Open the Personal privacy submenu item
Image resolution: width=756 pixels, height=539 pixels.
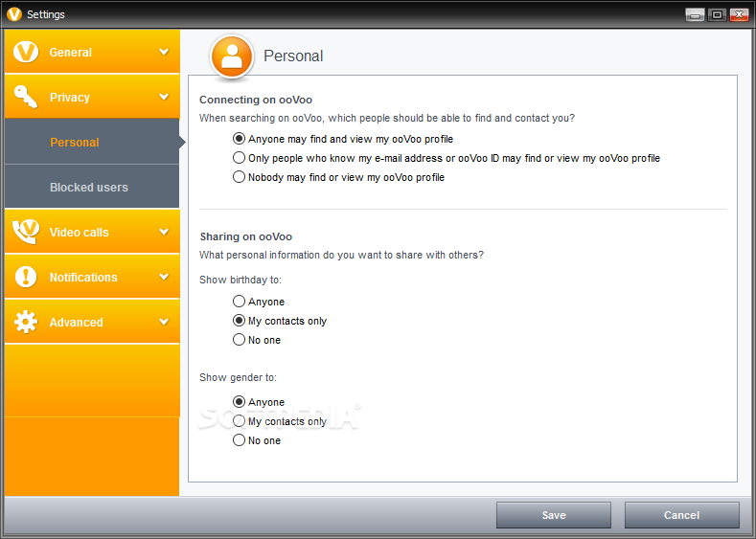92,142
